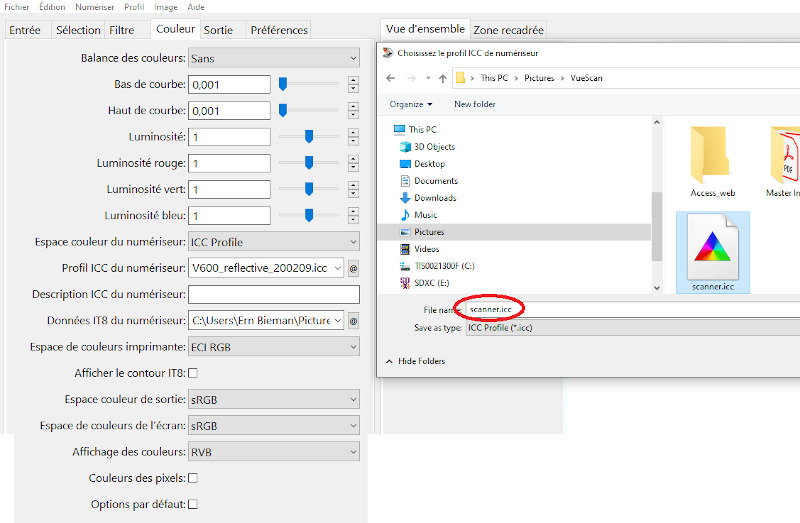Click the Luminosité rouge slider handle

[x=308, y=163]
